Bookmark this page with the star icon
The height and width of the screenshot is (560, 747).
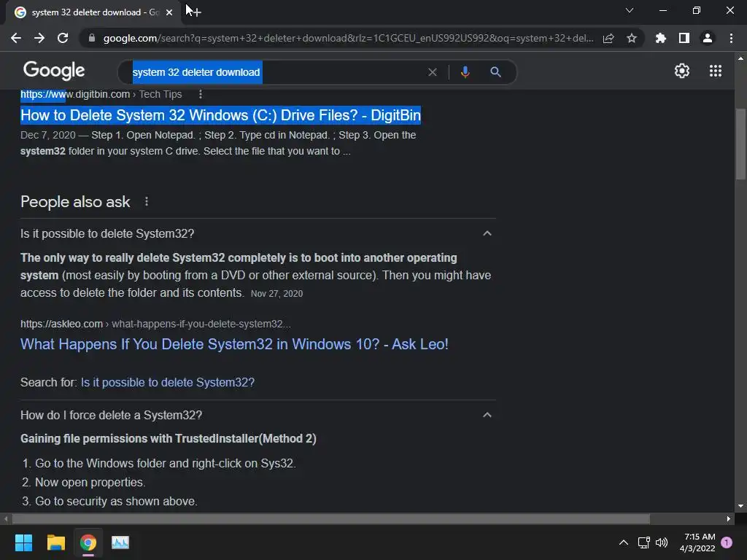(632, 38)
